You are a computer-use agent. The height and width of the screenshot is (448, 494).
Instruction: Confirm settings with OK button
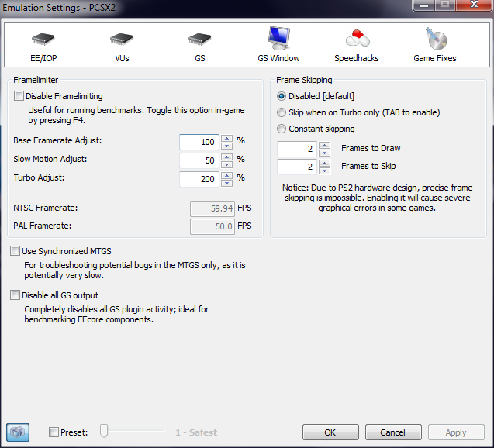click(x=330, y=432)
